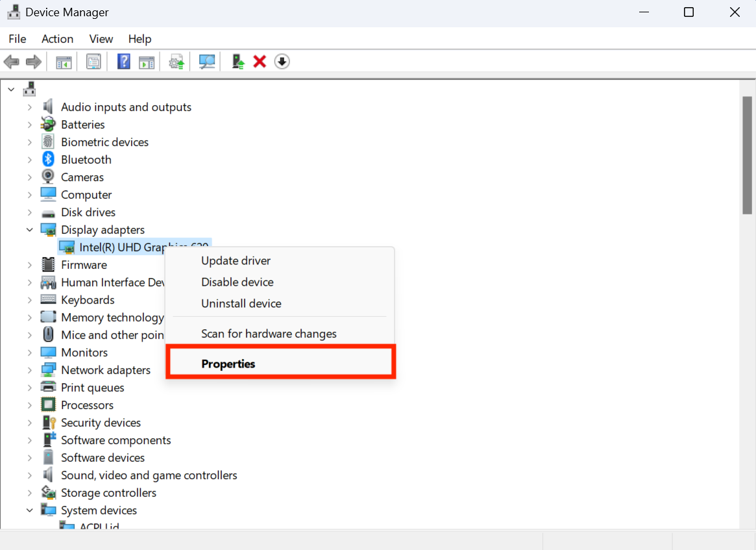Click the Properties toolbar icon

point(93,61)
